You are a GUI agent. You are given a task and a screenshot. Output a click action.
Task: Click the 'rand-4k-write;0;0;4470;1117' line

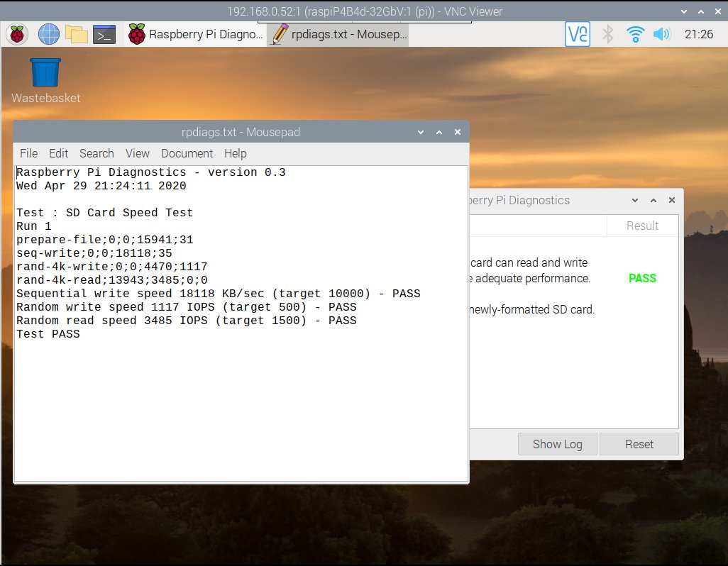[112, 267]
